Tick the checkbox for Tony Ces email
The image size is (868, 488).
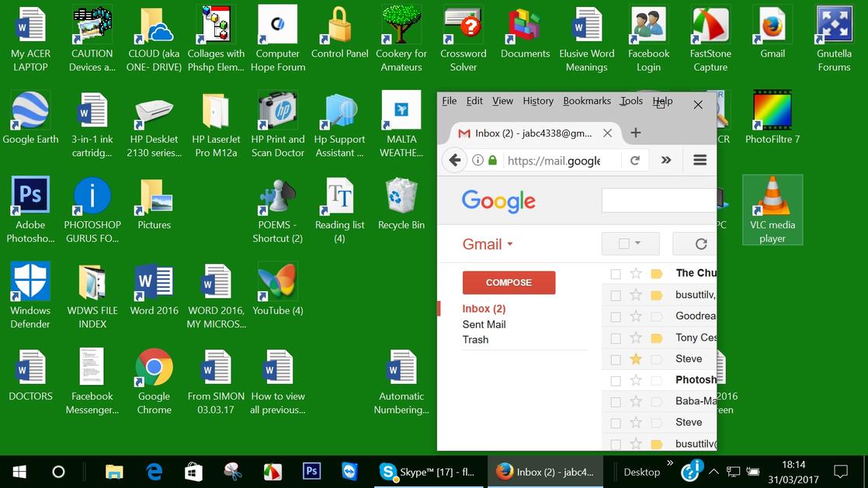(615, 338)
